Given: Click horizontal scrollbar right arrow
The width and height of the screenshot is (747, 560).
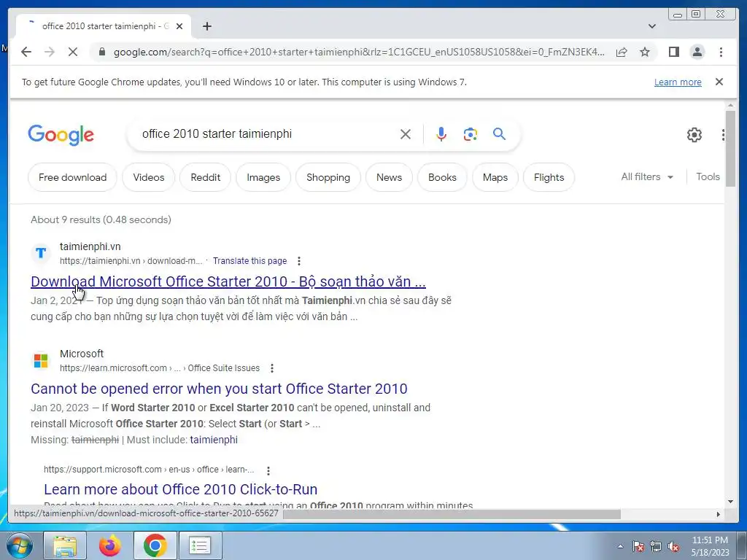Looking at the screenshot, I should pyautogui.click(x=719, y=514).
